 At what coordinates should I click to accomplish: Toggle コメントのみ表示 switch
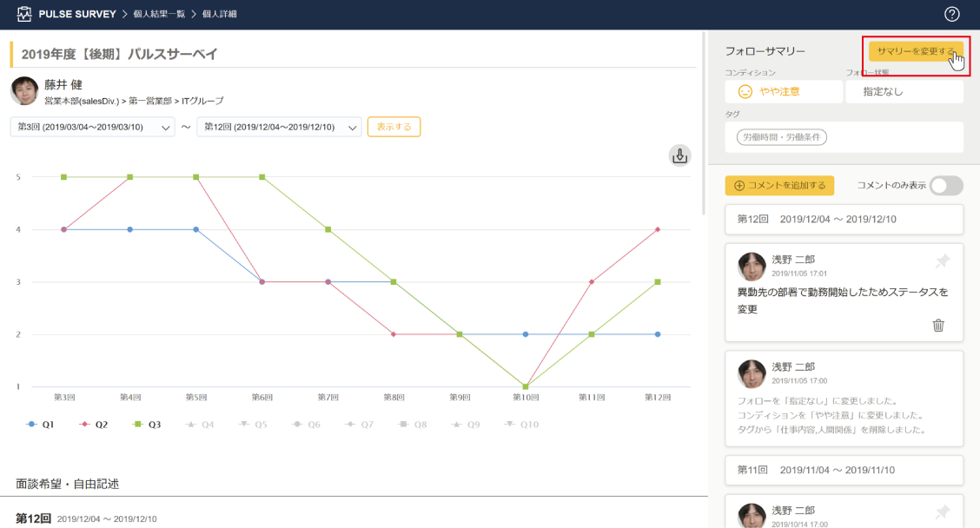coord(946,185)
